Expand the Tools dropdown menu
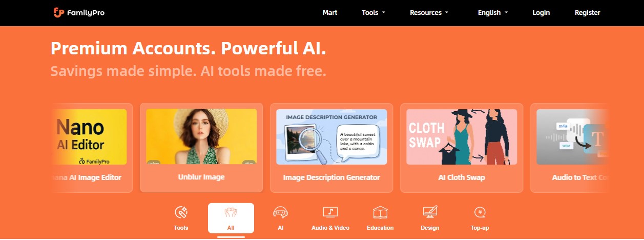Image resolution: width=644 pixels, height=240 pixels. coord(373,12)
